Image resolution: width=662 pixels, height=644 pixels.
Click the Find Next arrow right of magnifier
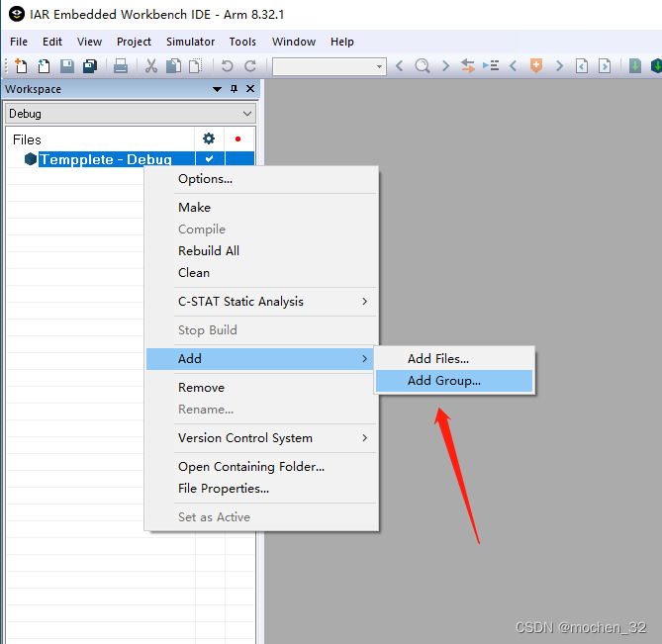coord(445,66)
